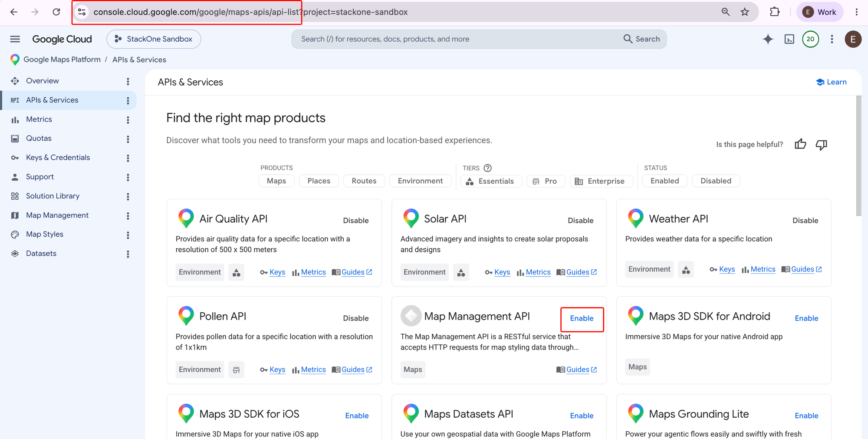Open the main navigation hamburger menu

(15, 39)
